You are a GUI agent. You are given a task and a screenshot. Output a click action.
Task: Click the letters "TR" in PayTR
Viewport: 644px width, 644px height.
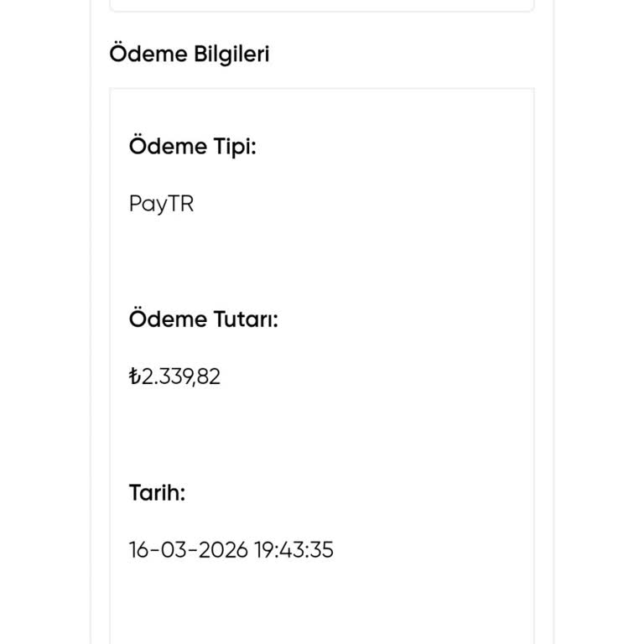coord(181,204)
